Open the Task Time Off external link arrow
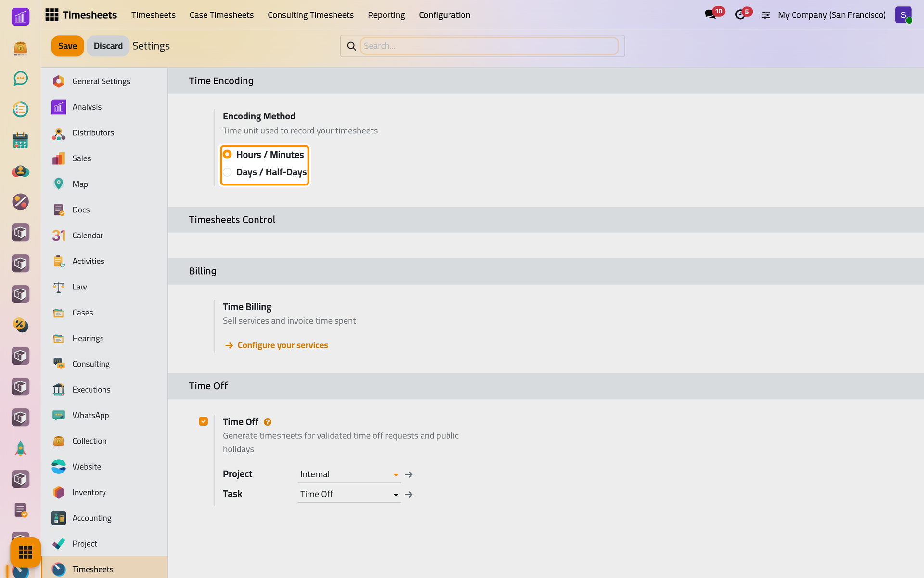 click(409, 495)
